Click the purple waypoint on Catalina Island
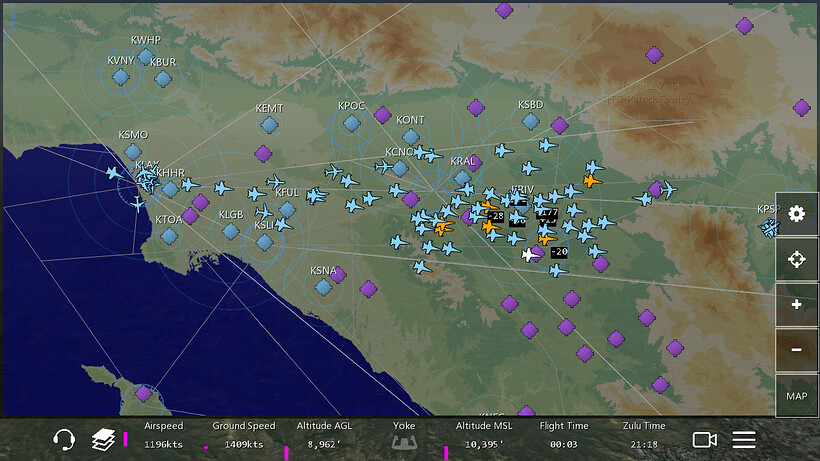 (x=143, y=393)
